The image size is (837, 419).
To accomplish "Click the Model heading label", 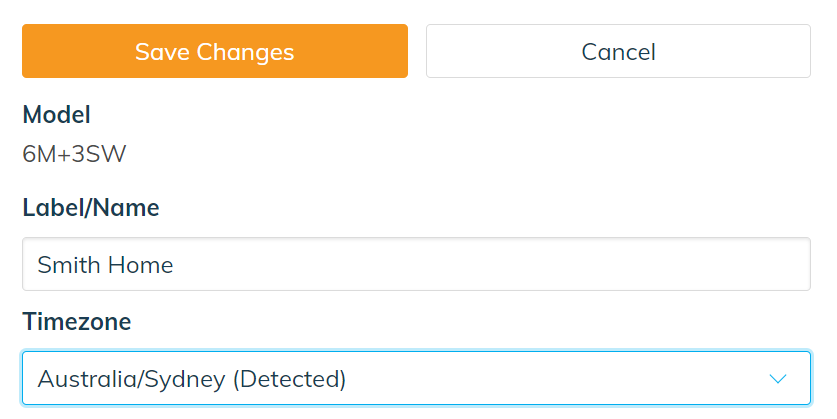I will click(x=57, y=115).
